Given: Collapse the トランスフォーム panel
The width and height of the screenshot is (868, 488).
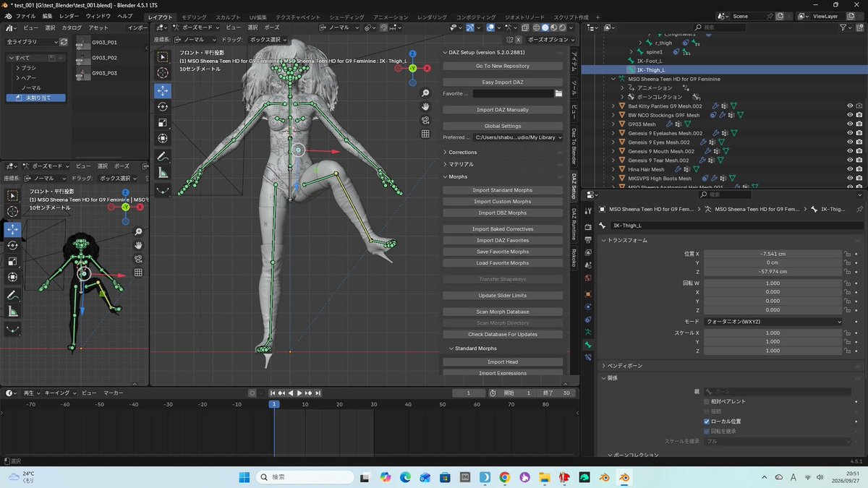Looking at the screenshot, I should pyautogui.click(x=628, y=240).
